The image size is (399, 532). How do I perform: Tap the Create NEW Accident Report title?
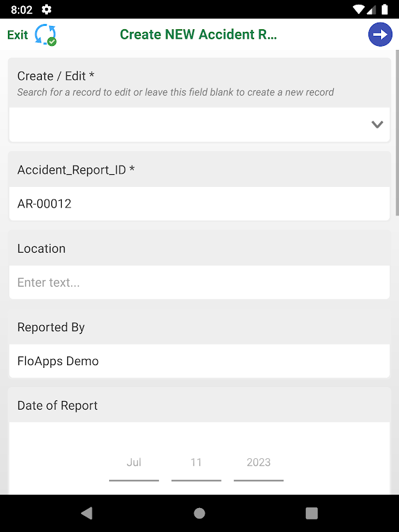click(198, 35)
